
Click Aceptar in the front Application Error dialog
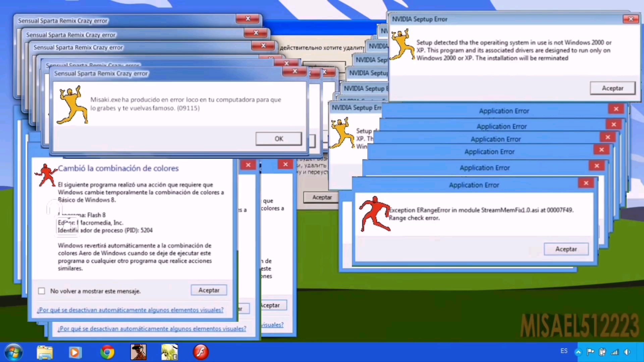566,249
